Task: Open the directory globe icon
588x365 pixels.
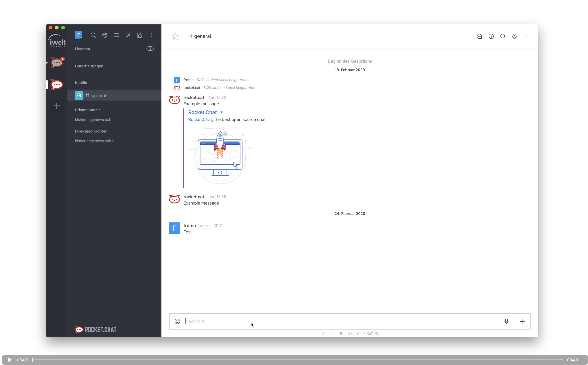Action: pos(105,35)
